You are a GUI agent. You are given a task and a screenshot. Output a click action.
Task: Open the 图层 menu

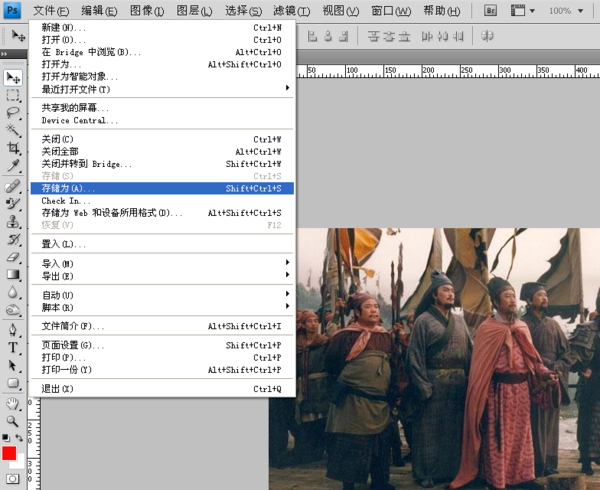tap(194, 11)
